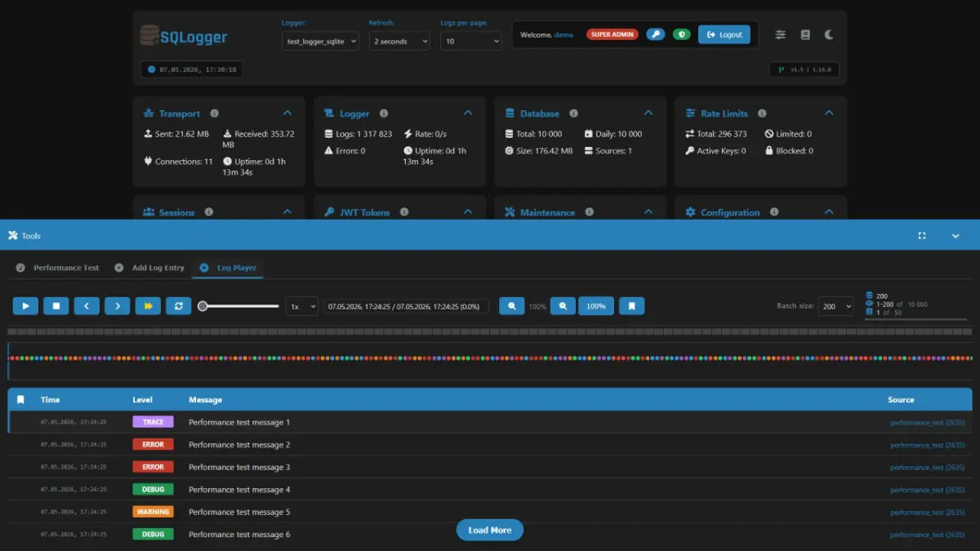Click the version info badge v1.5
This screenshot has height=551, width=980.
804,70
